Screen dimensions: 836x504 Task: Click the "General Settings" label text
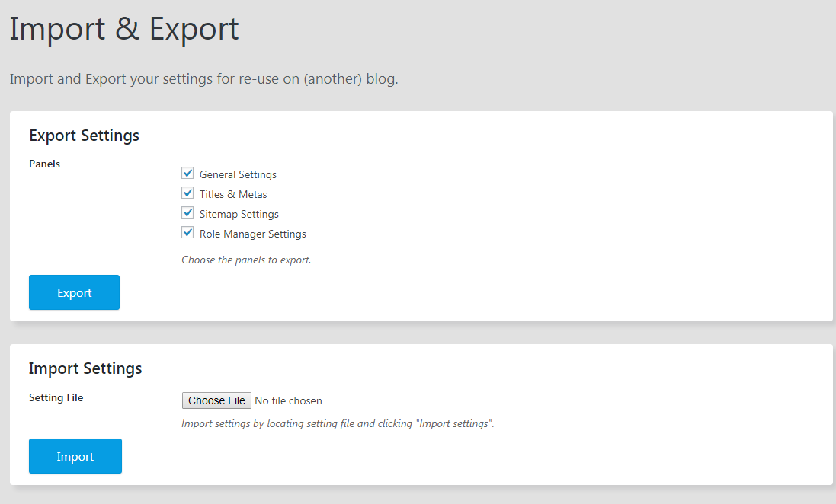(x=238, y=174)
